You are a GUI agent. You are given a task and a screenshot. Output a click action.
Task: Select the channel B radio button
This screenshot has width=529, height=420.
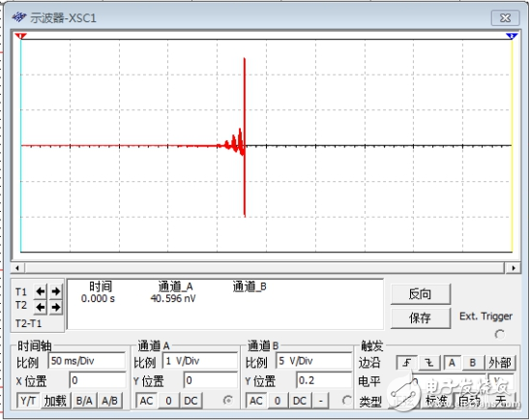click(347, 401)
